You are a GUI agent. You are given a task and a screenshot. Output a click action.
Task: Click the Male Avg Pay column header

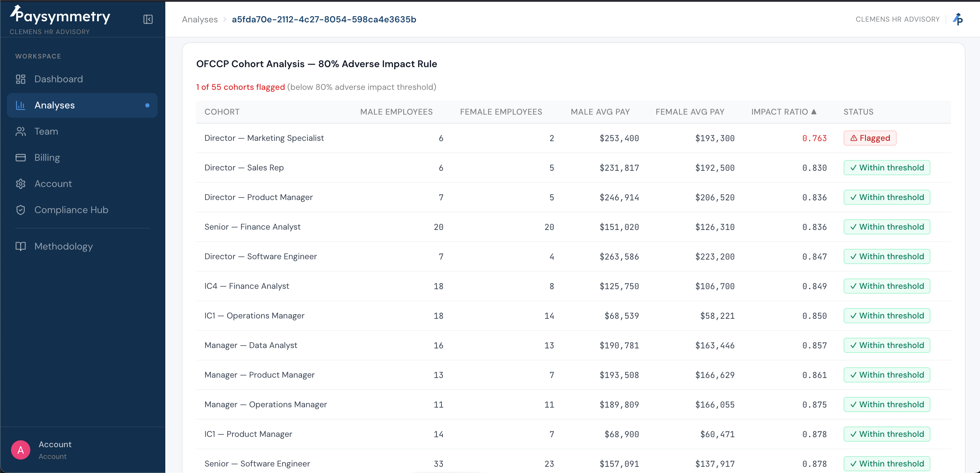600,112
